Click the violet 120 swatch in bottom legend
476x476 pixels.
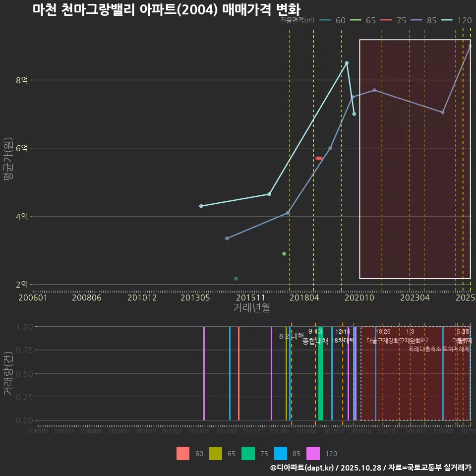(x=313, y=454)
